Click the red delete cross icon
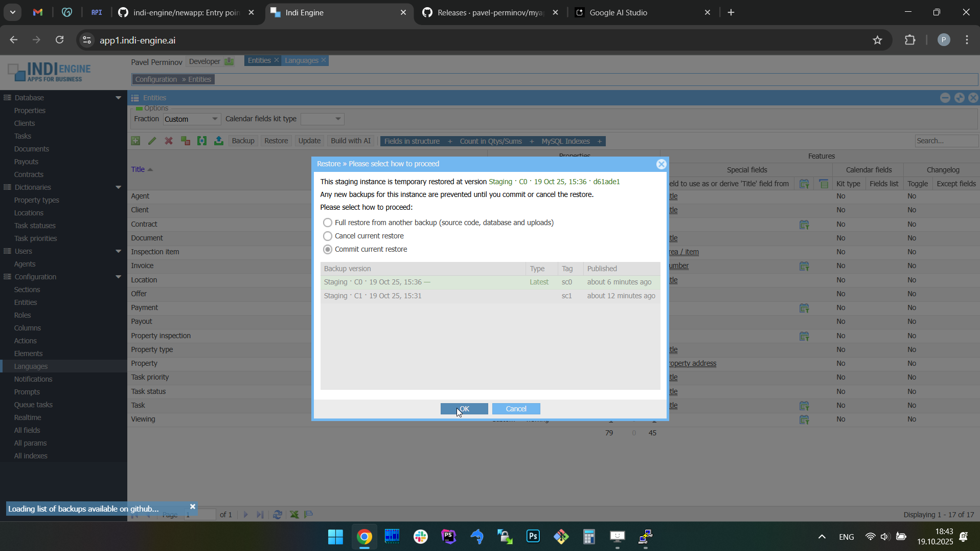The width and height of the screenshot is (980, 551). tap(169, 141)
